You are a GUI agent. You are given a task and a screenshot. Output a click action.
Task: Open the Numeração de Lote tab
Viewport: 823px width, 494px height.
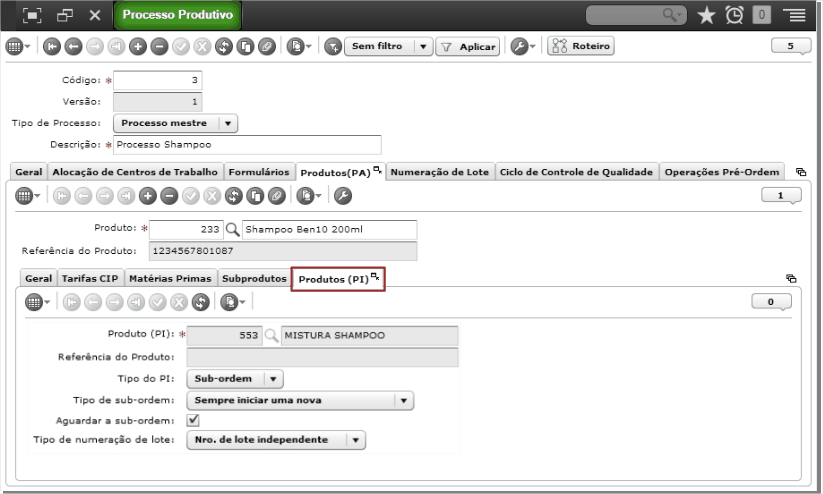tap(439, 172)
